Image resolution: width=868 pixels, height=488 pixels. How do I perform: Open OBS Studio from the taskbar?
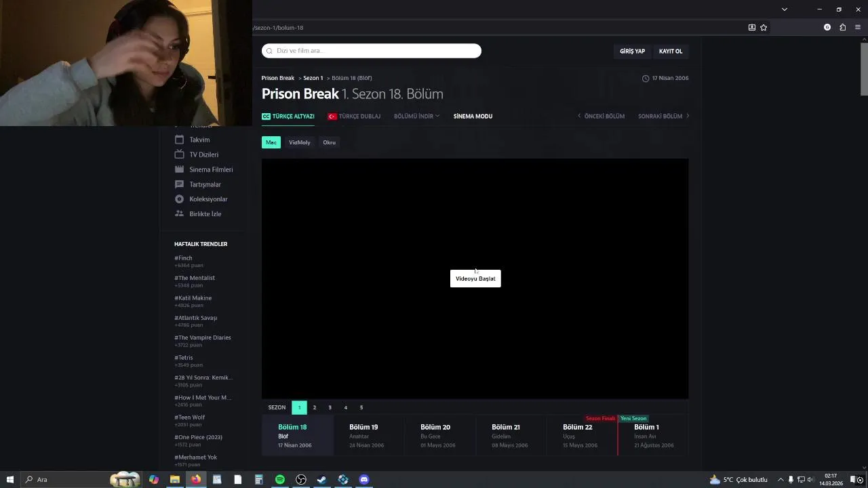coord(301,480)
